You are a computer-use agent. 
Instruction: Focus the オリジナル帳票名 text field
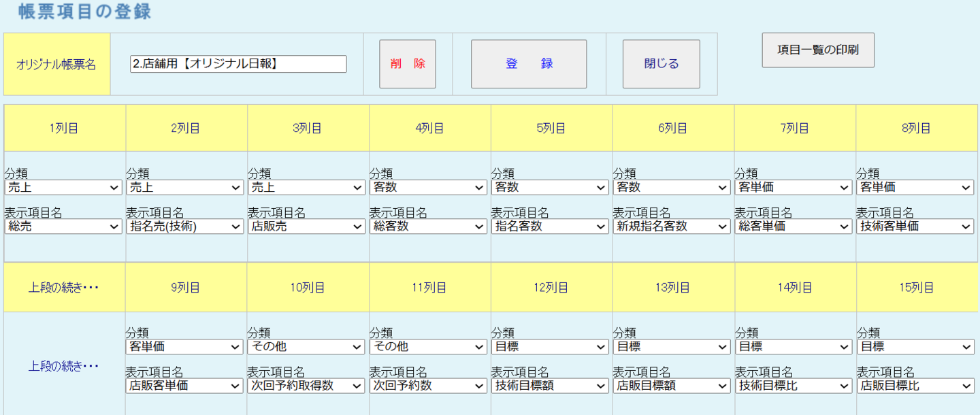point(238,64)
